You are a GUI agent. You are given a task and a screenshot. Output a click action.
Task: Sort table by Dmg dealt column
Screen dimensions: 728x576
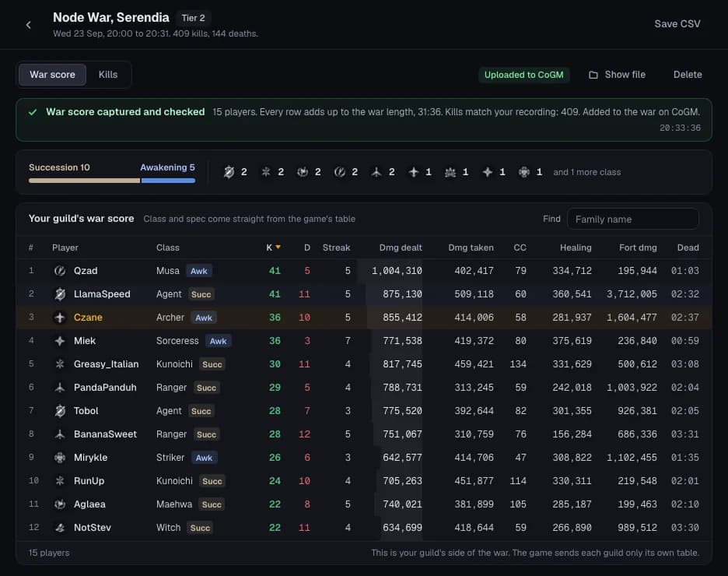[401, 248]
